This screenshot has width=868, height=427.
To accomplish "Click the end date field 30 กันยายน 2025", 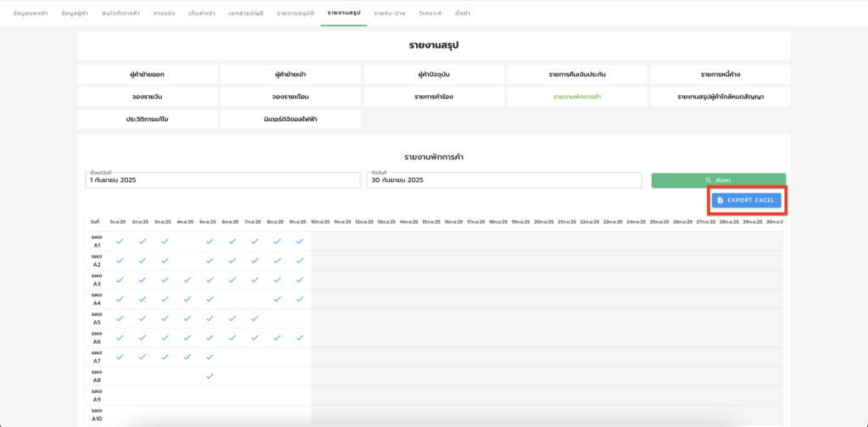I will tap(504, 180).
